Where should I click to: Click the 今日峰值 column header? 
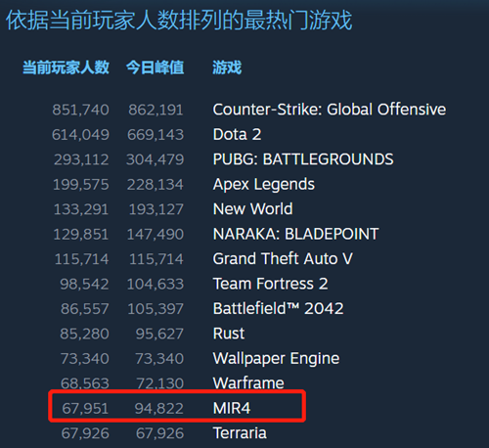pyautogui.click(x=156, y=67)
